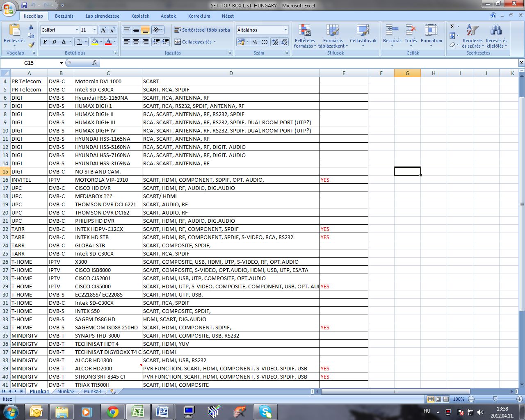Open Formátum cells menu
This screenshot has width=525, height=420.
tap(431, 35)
